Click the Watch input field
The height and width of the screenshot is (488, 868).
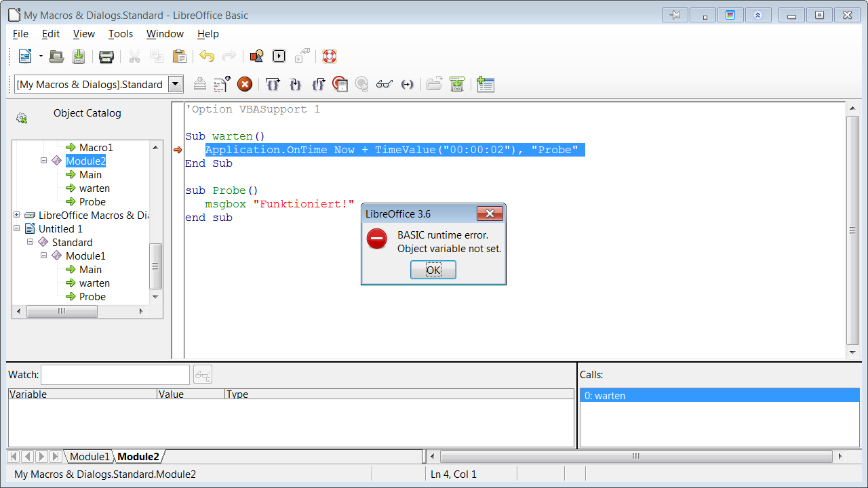(115, 374)
